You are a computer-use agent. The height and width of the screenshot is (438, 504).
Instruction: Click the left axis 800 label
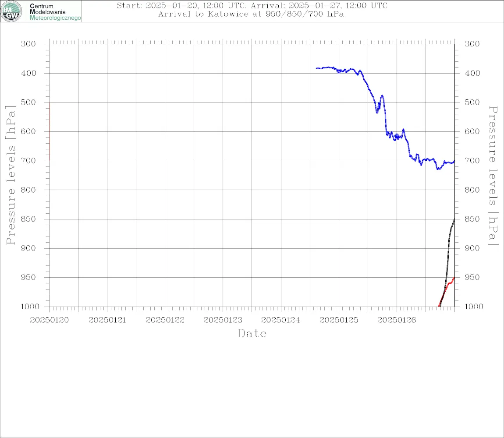coord(28,190)
